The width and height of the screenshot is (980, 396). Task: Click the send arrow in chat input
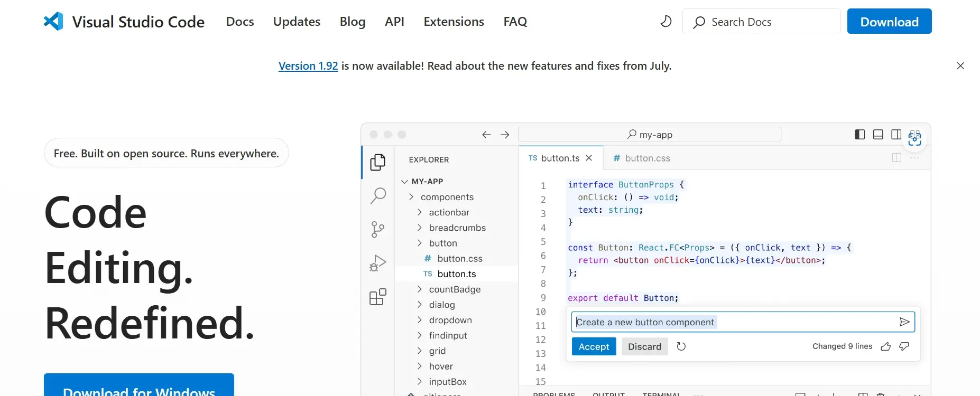coord(904,322)
